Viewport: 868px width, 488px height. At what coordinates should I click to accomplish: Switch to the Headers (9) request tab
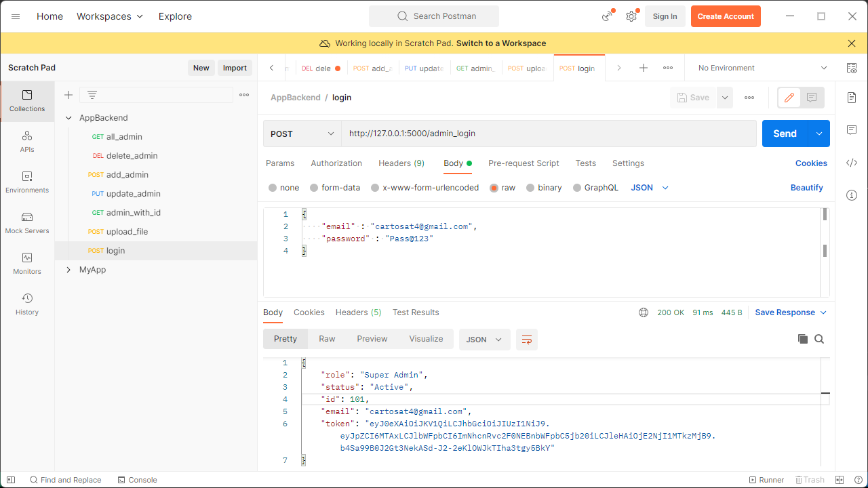[x=401, y=163]
